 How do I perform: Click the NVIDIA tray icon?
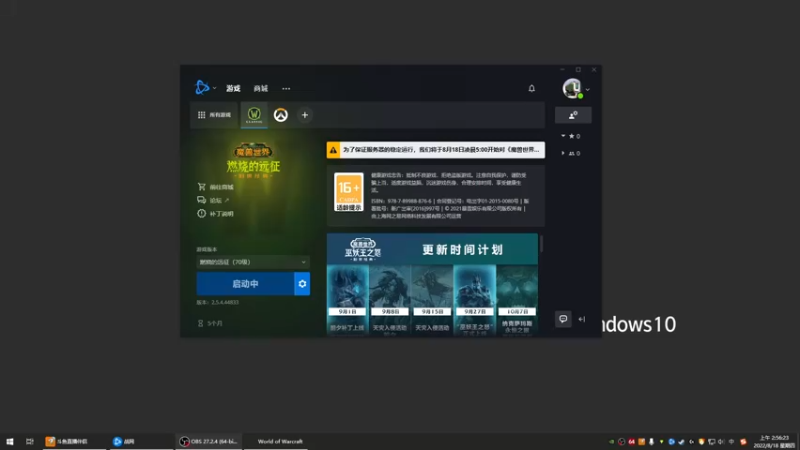pos(611,442)
